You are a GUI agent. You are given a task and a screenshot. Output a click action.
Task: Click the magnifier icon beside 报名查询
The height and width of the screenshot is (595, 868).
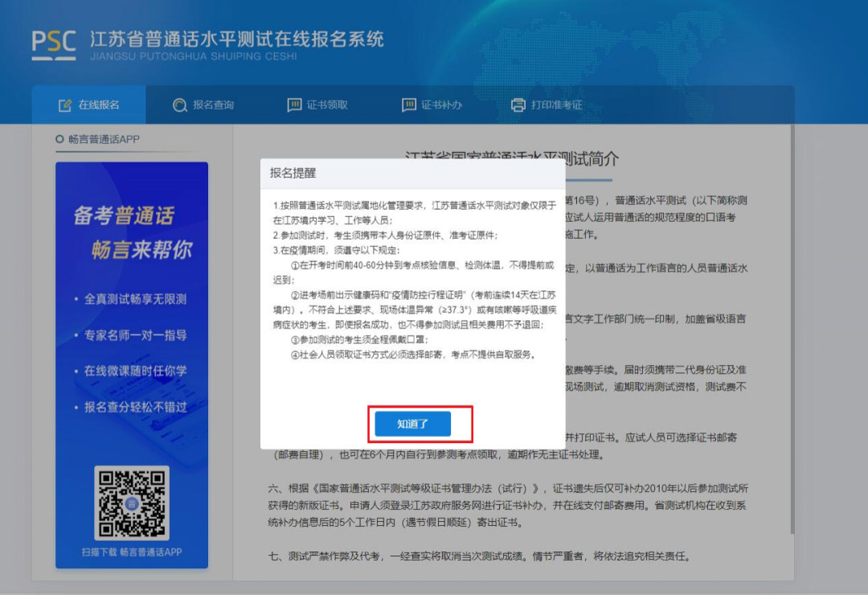180,105
